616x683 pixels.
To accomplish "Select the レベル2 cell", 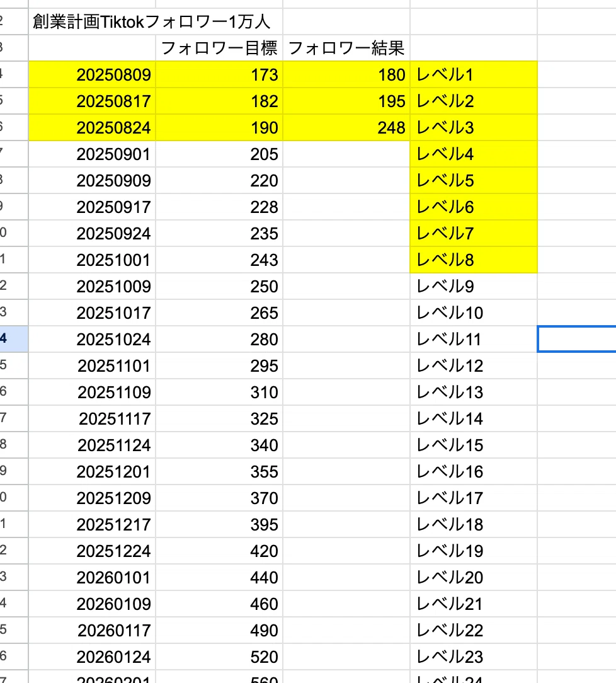I will tap(474, 101).
